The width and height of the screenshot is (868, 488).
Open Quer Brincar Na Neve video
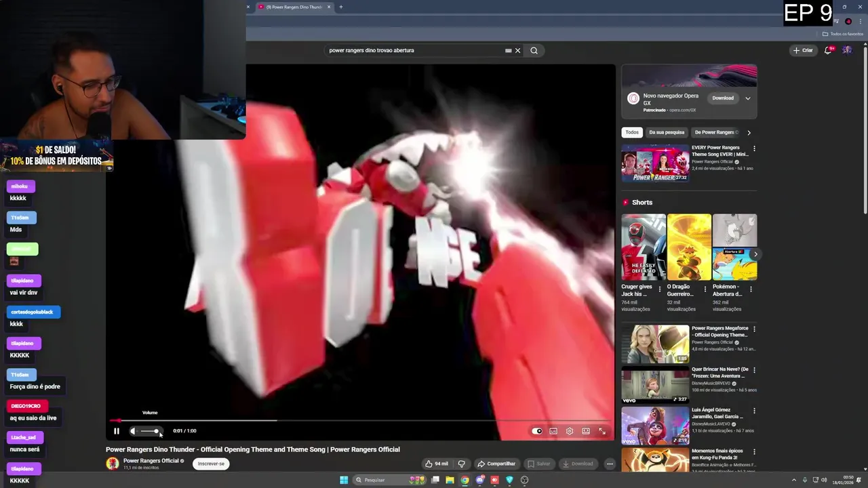655,385
